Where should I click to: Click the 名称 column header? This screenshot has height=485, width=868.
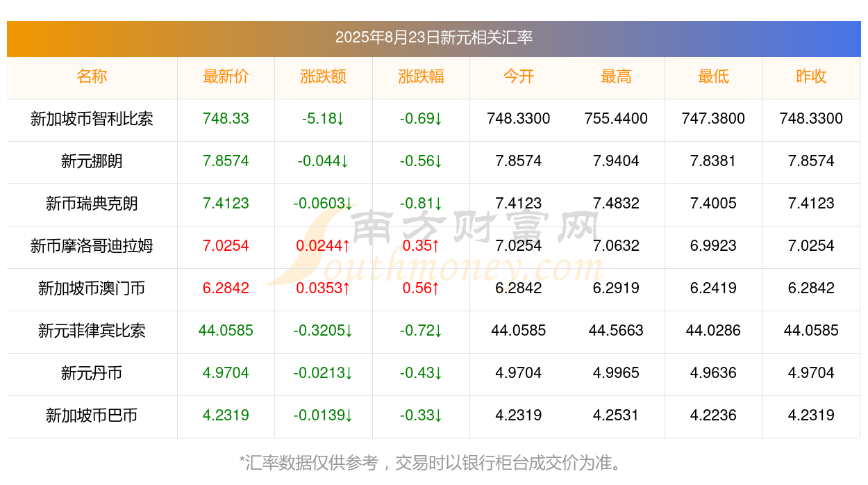pyautogui.click(x=92, y=76)
